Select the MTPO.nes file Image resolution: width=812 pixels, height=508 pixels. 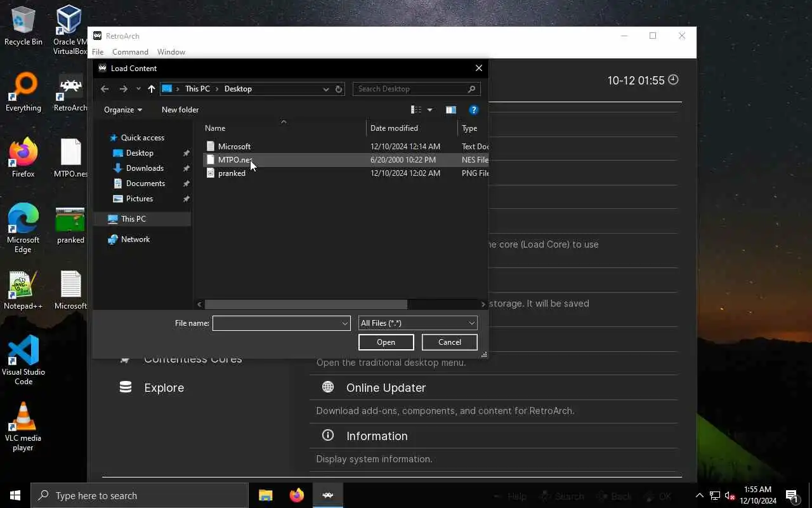click(x=346, y=160)
